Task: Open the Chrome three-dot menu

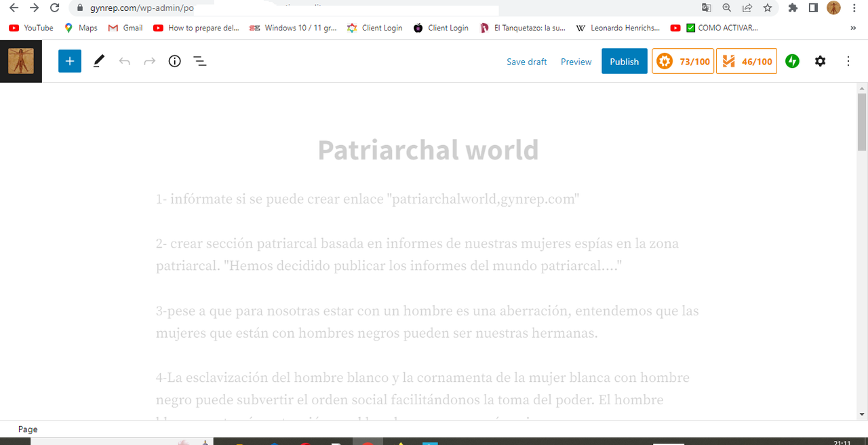Action: pos(854,8)
